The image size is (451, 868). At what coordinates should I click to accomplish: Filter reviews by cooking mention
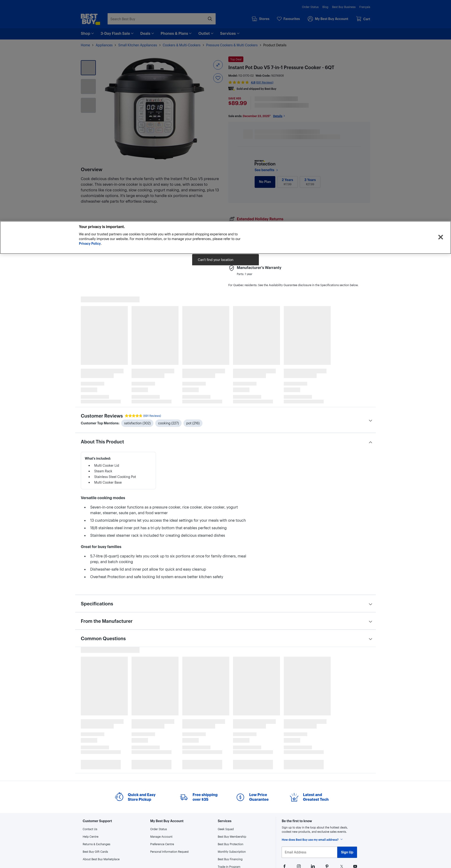pyautogui.click(x=168, y=423)
